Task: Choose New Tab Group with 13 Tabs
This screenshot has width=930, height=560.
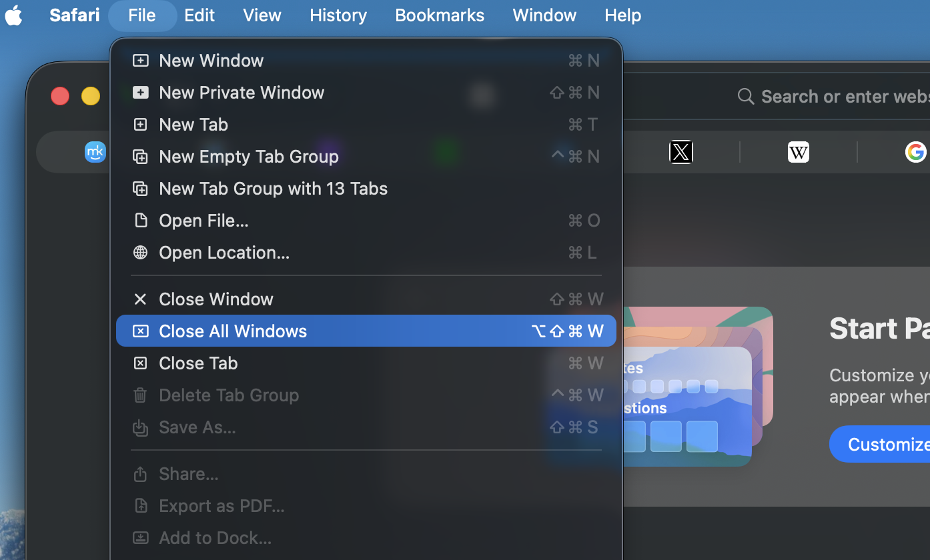Action: click(273, 189)
